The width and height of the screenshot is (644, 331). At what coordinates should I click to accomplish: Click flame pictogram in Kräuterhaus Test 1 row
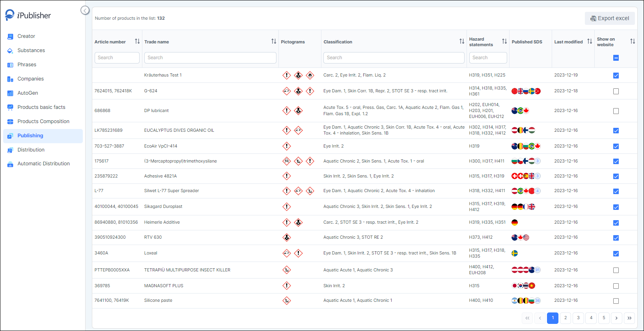[x=310, y=75]
